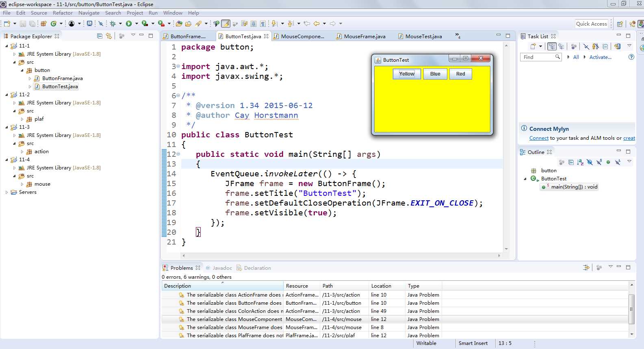Toggle Scheduled view in Task List
The image size is (644, 349).
561,46
